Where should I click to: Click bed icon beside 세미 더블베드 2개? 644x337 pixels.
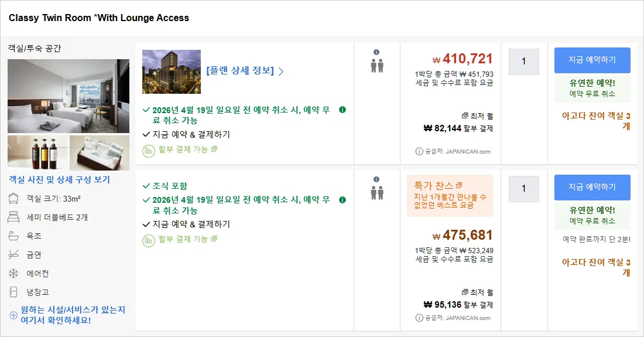[x=13, y=217]
